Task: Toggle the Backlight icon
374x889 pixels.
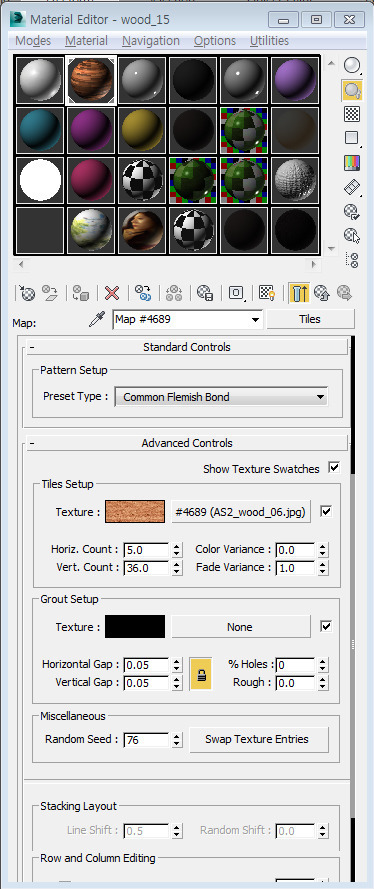Action: coord(352,90)
